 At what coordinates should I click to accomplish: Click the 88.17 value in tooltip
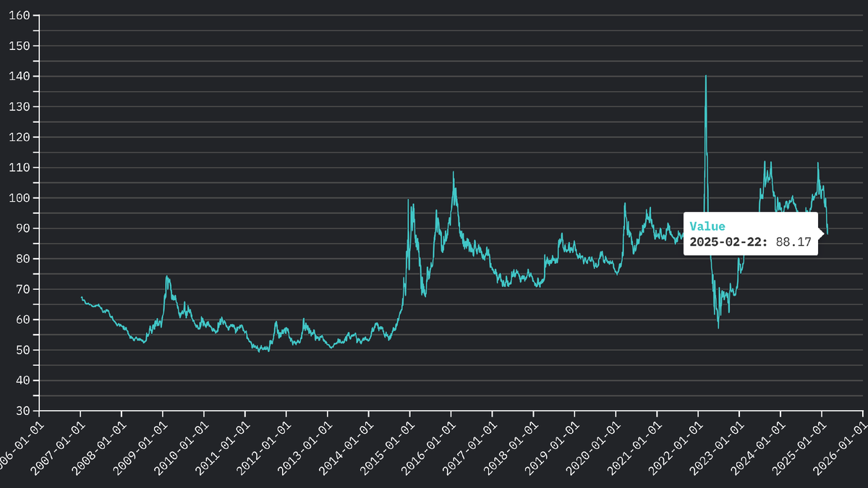point(793,242)
